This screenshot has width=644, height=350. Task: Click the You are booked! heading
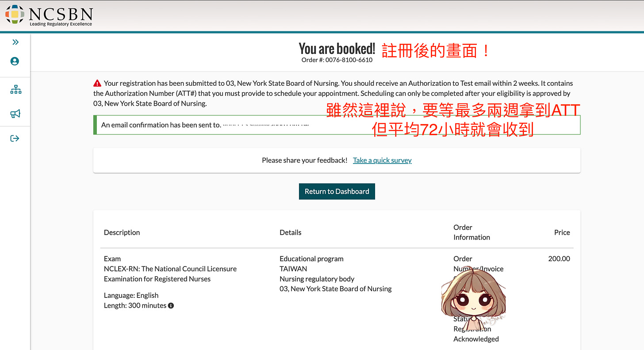coord(337,48)
